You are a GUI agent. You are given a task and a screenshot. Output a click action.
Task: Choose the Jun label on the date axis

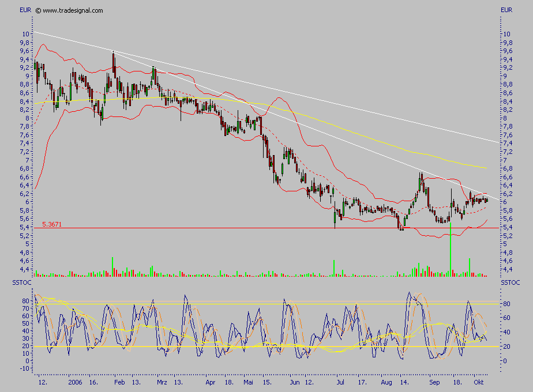tap(295, 382)
